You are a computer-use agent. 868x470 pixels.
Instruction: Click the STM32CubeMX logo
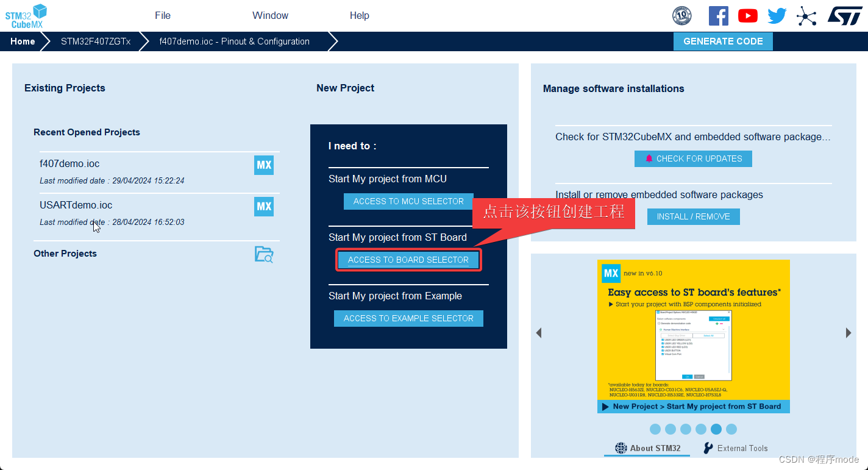(26, 16)
